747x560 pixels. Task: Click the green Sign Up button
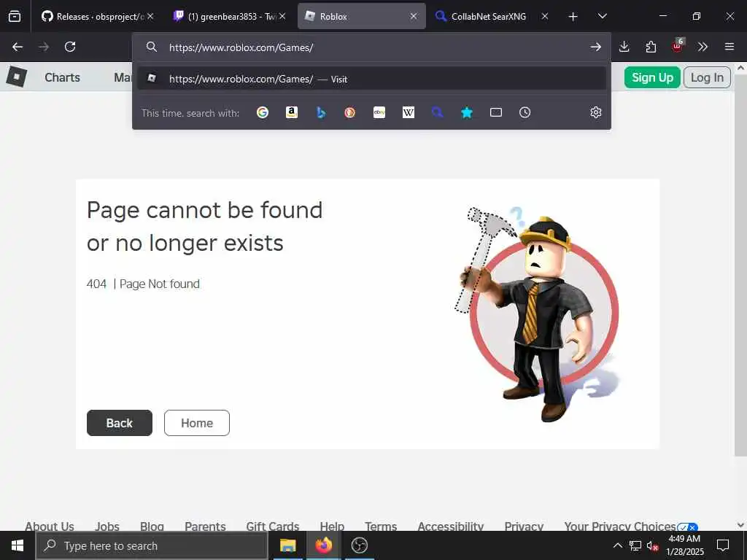[652, 77]
